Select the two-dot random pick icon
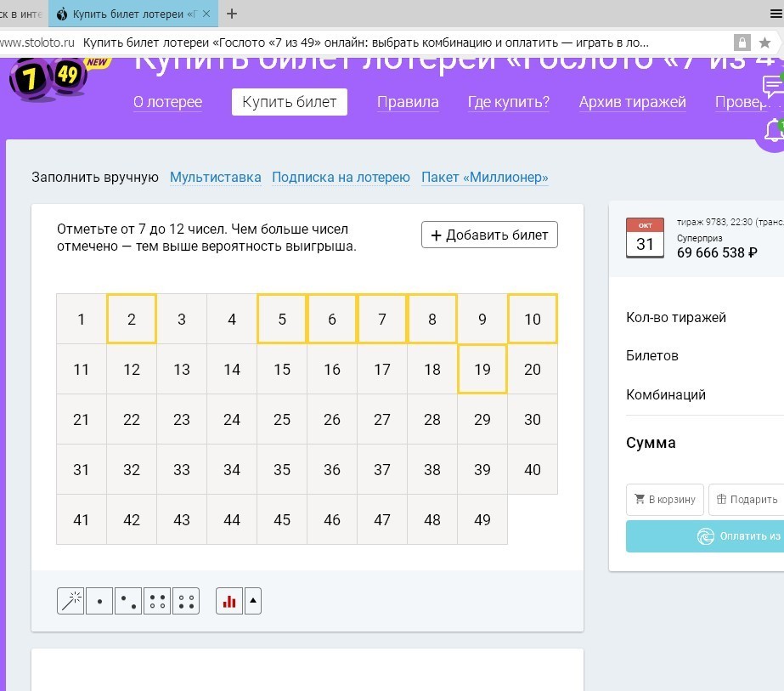Screen dimensions: 784x691 (128, 600)
